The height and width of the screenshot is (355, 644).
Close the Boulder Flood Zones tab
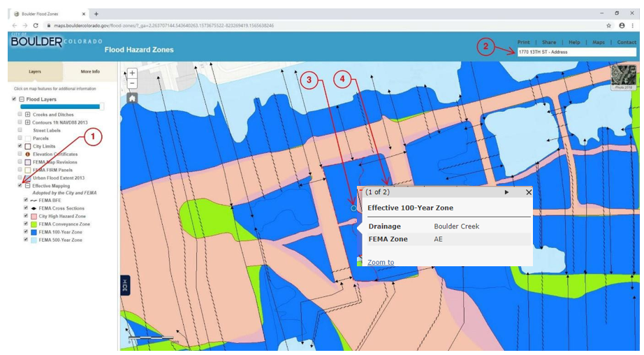(83, 13)
